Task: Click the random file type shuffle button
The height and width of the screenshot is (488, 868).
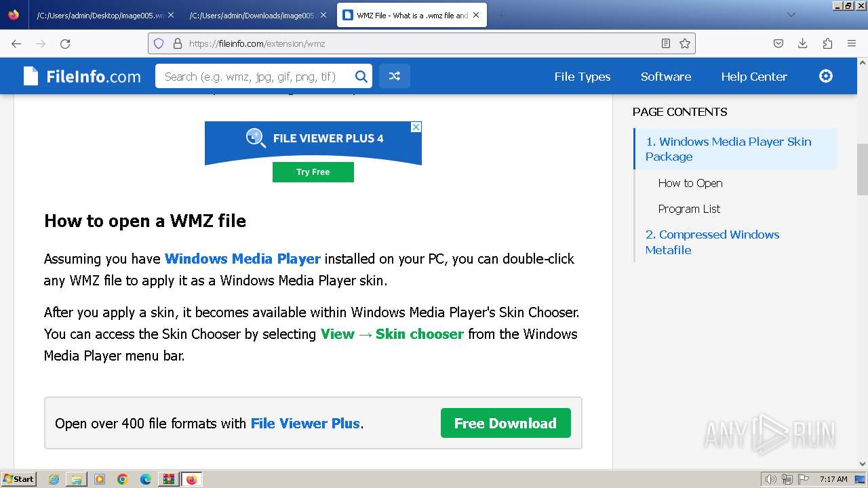Action: [394, 76]
